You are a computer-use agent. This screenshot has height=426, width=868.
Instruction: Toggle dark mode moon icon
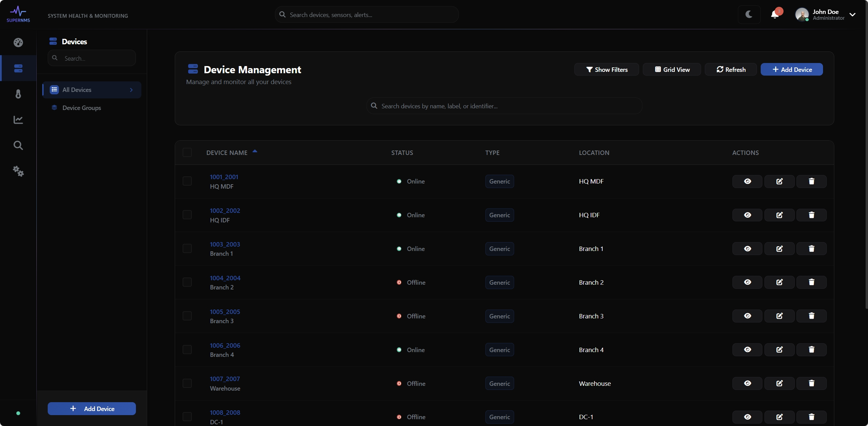[749, 14]
